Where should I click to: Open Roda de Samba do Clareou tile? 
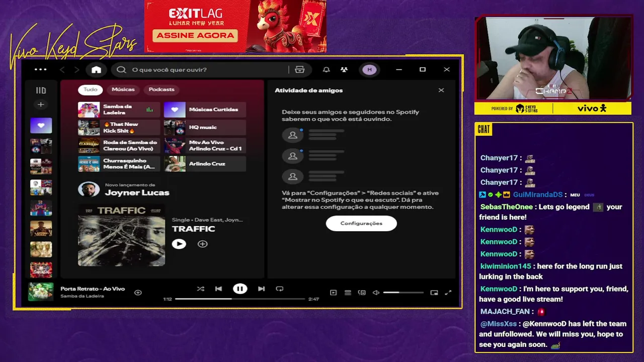(119, 146)
